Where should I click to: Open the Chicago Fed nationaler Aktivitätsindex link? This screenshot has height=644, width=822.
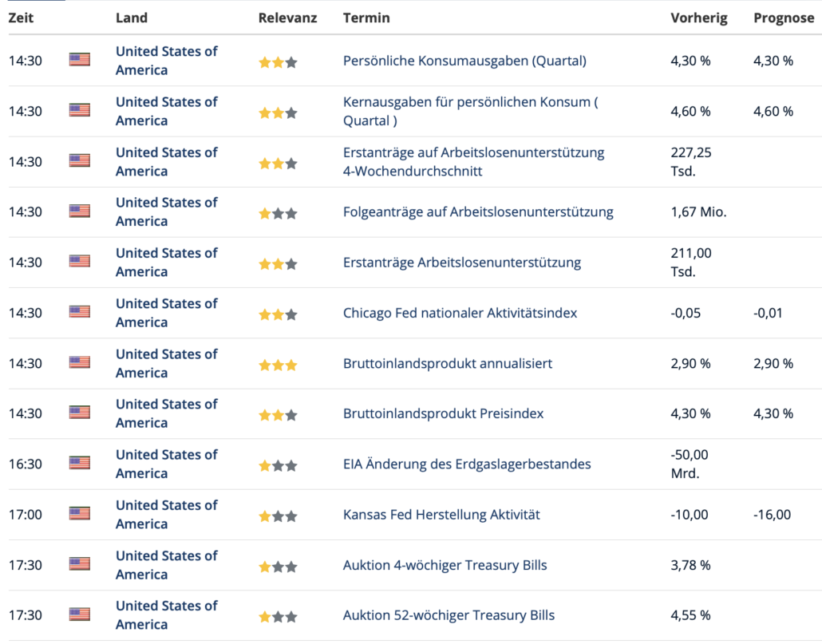point(460,313)
